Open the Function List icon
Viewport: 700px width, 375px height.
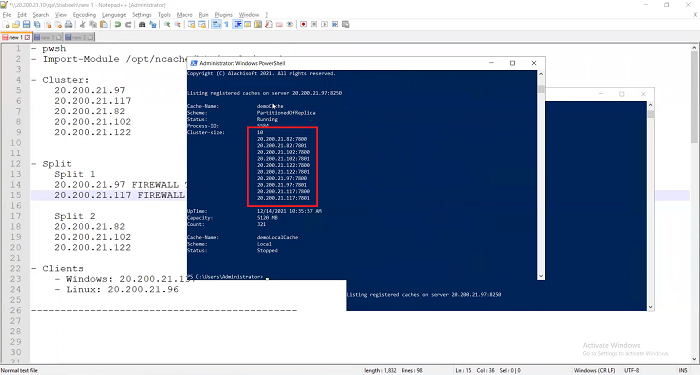(269, 25)
